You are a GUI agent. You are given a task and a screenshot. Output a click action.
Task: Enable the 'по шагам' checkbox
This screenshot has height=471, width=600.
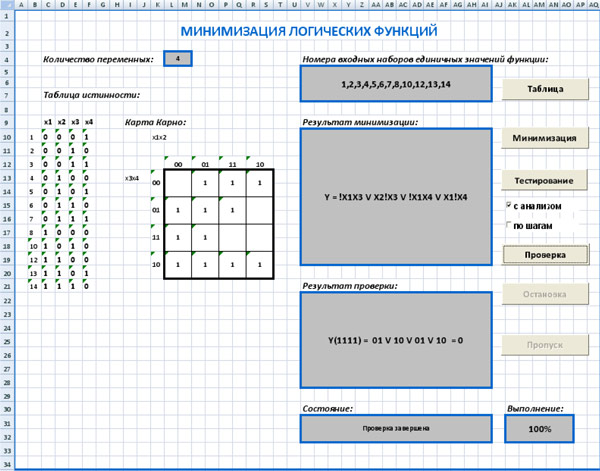coord(509,225)
